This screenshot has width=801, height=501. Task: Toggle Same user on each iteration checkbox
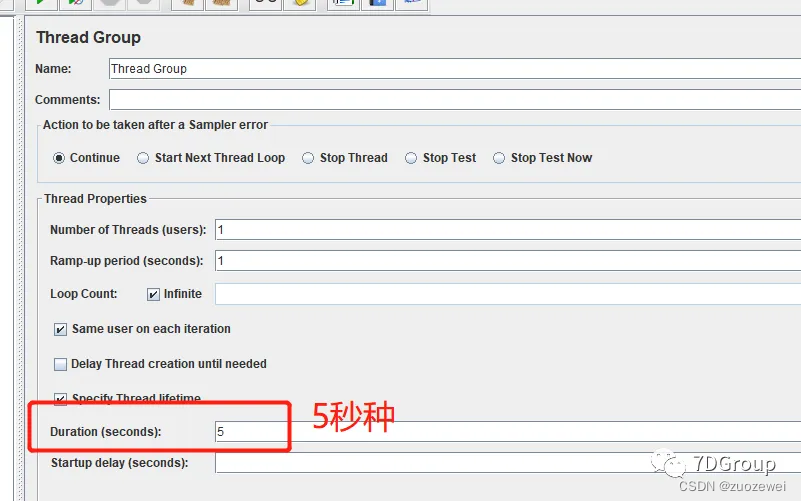[60, 329]
